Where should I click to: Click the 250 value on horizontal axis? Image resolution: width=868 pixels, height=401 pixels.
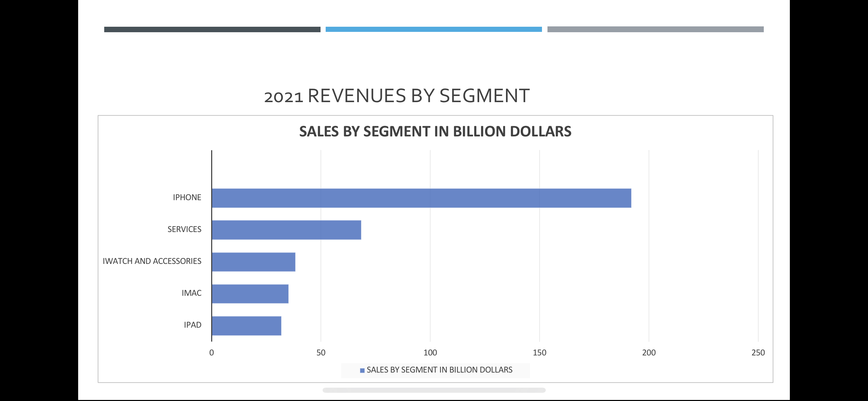pyautogui.click(x=758, y=353)
